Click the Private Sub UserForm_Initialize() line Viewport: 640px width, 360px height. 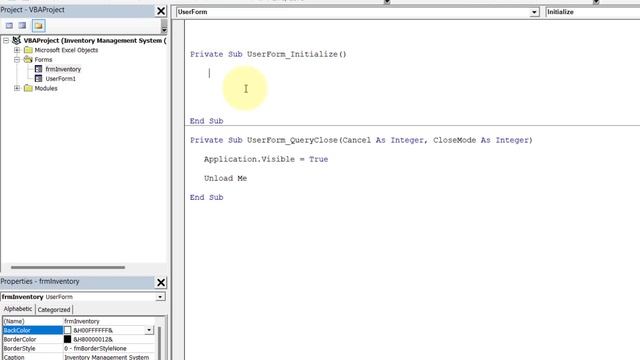pyautogui.click(x=268, y=54)
